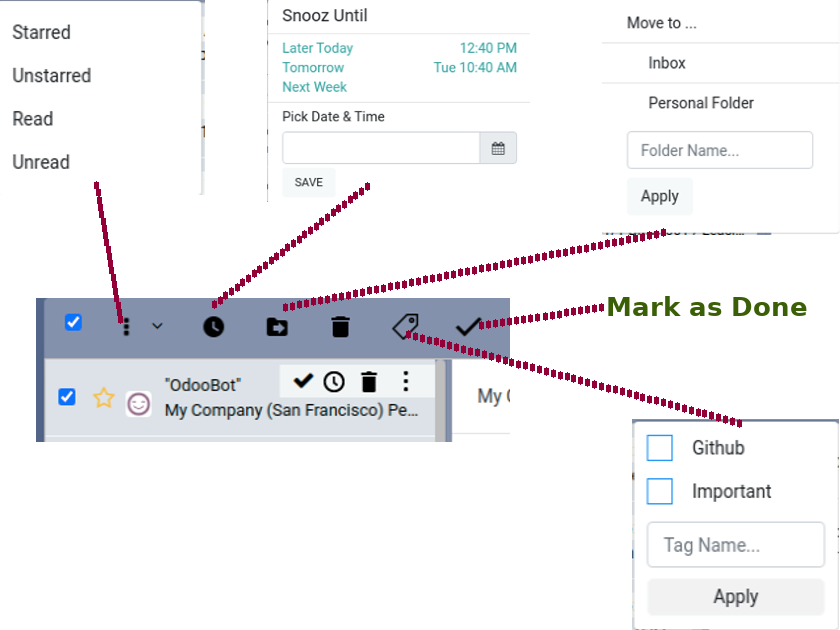Image resolution: width=840 pixels, height=630 pixels.
Task: Click into the Folder Name input field
Action: (x=719, y=151)
